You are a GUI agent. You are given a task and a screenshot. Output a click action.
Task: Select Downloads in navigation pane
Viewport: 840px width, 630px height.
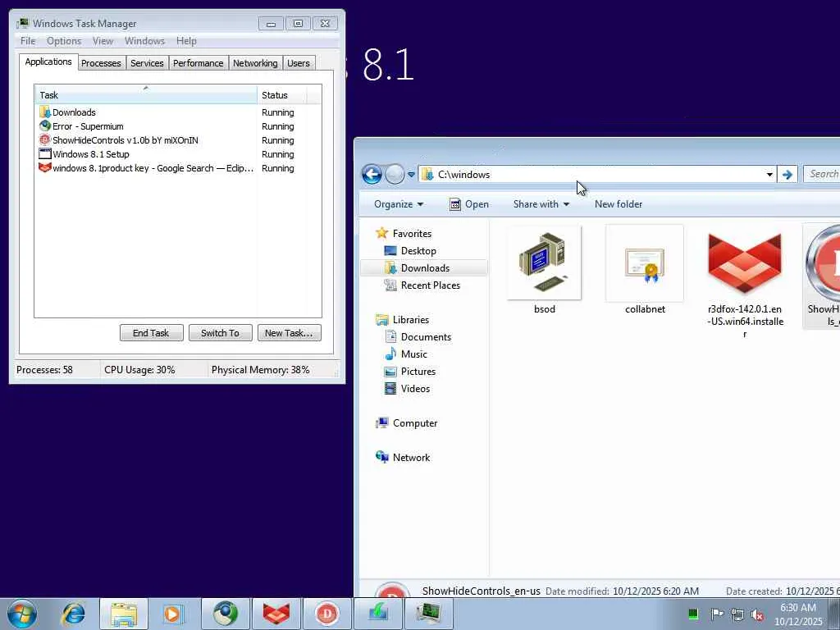pos(424,268)
